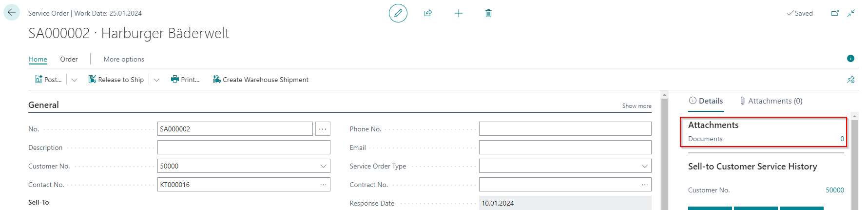Click the collapse page icon
868x210 pixels.
point(851,13)
